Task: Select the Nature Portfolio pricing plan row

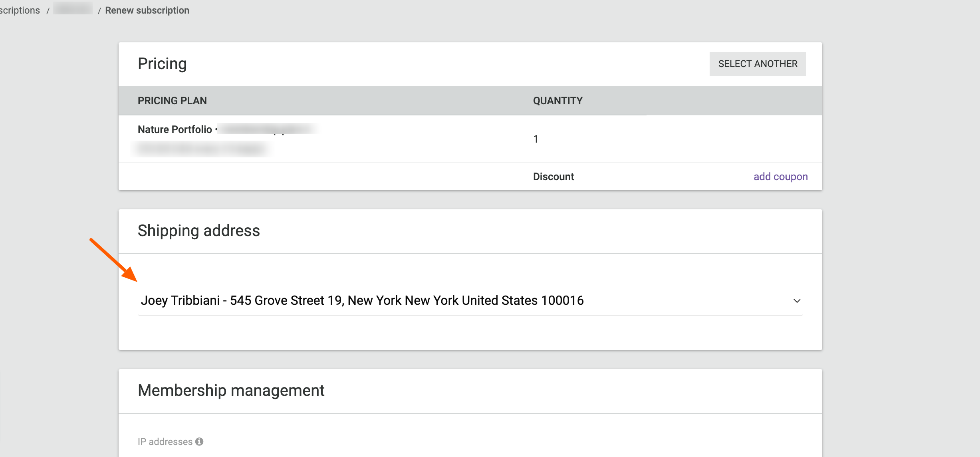Action: click(470, 139)
